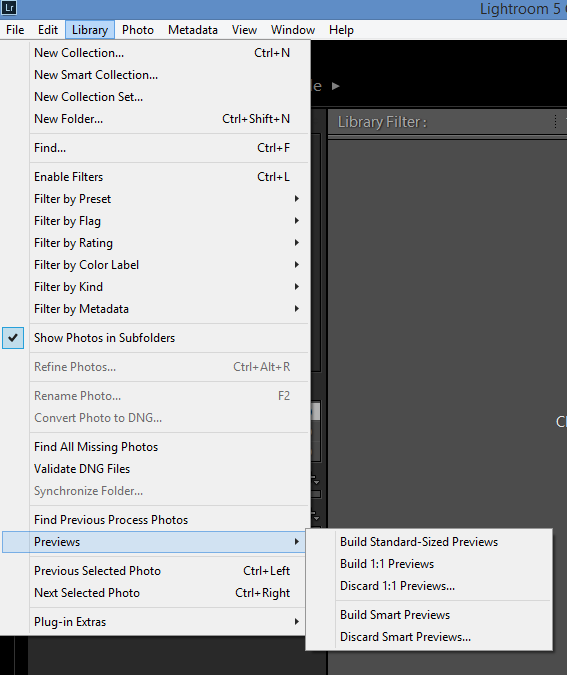Select Build 1:1 Previews

[429, 564]
